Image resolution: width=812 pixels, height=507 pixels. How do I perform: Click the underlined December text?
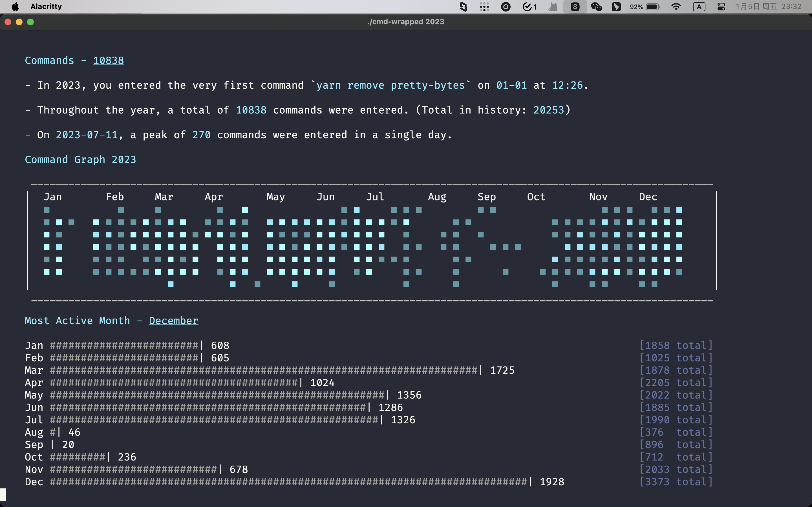tap(173, 321)
